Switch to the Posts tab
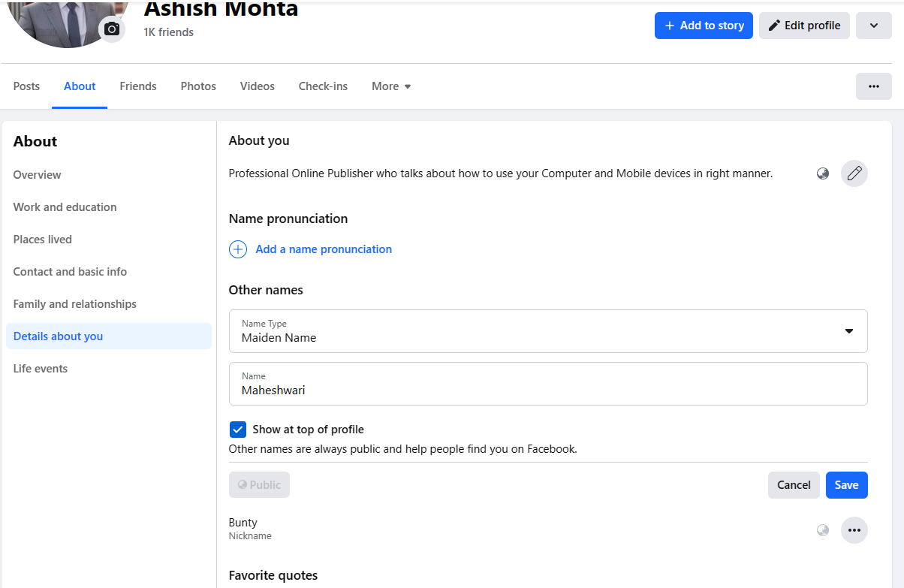This screenshot has width=904, height=588. (26, 86)
